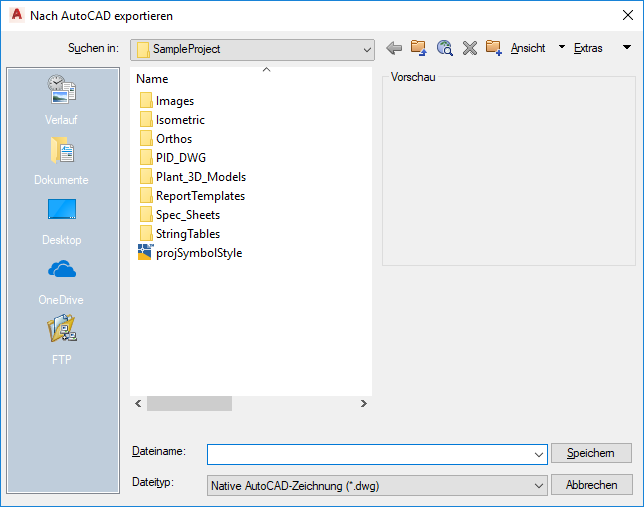Click the Abbrechen button
The width and height of the screenshot is (644, 507).
coord(591,485)
